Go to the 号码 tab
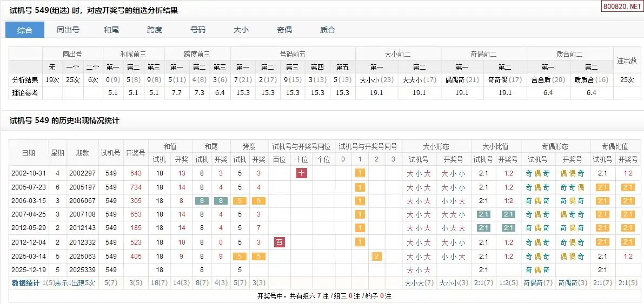This screenshot has height=304, width=644. (198, 30)
